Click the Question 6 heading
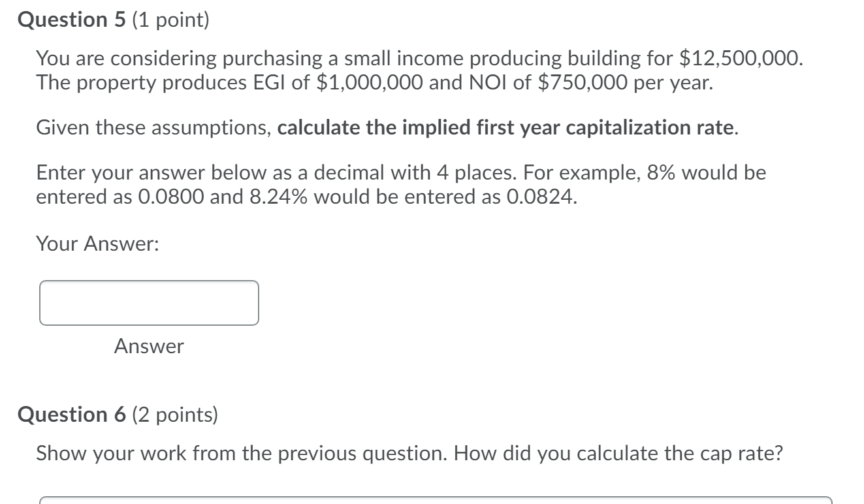Viewport: 864px width, 504px height. pos(72,414)
